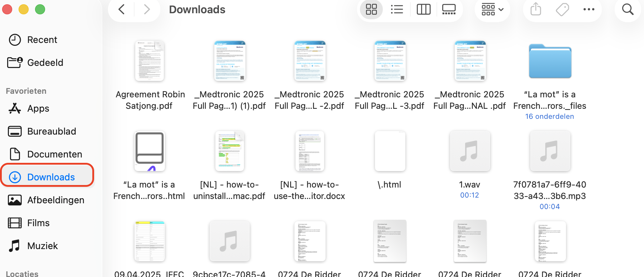Viewport: 644px width, 277px height.
Task: Switch to list view
Action: [397, 9]
